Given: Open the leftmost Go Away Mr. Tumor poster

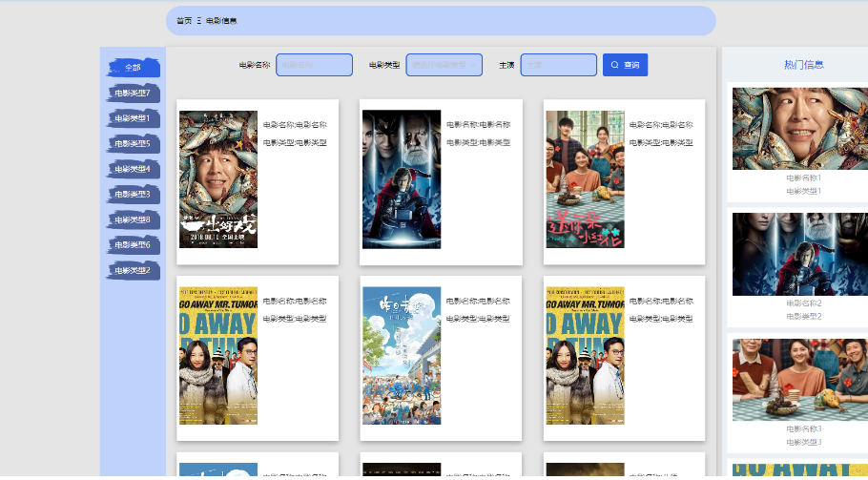Looking at the screenshot, I should (x=218, y=355).
